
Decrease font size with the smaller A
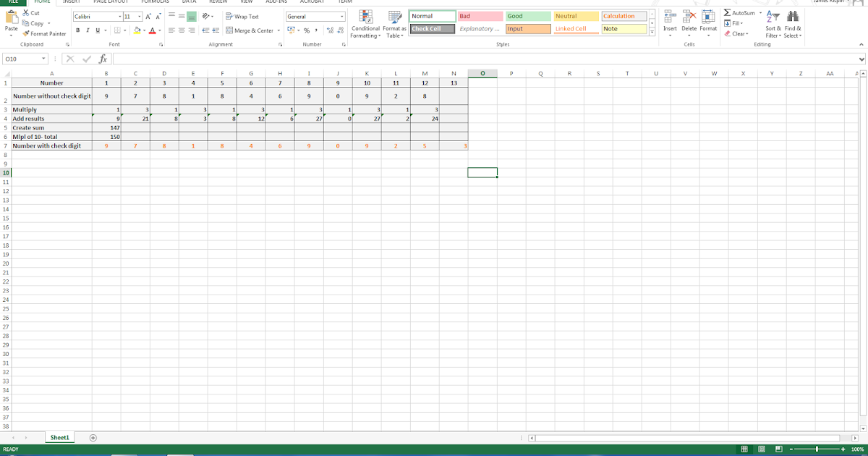pyautogui.click(x=158, y=16)
